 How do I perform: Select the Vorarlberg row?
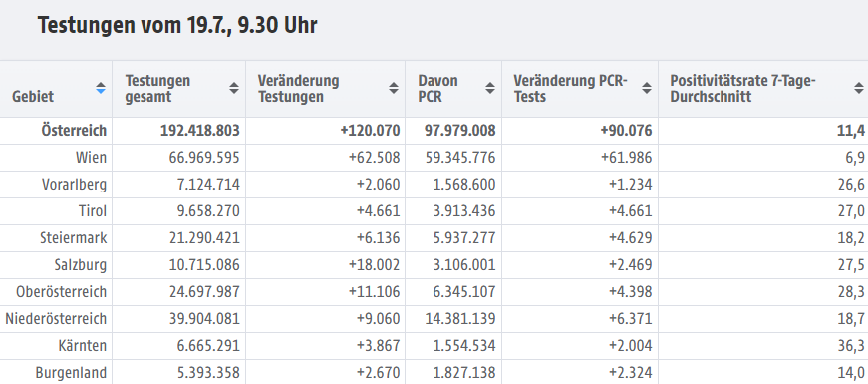pyautogui.click(x=434, y=185)
